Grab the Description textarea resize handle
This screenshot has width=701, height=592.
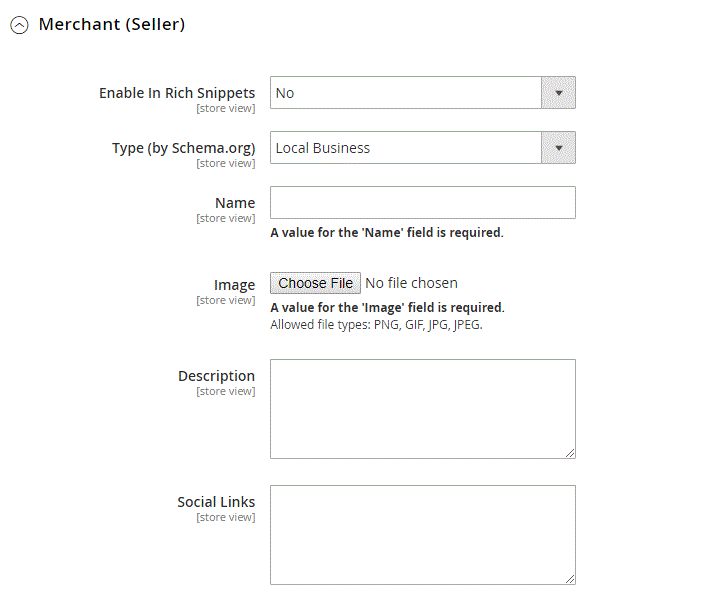coord(570,453)
